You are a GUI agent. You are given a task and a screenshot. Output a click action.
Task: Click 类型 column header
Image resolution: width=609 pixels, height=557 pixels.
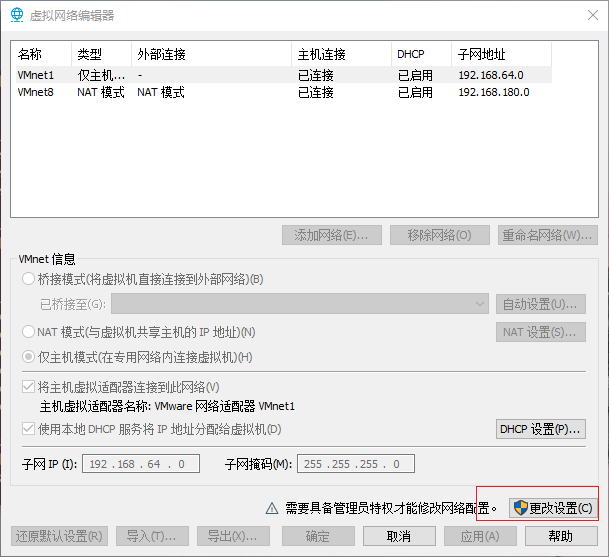click(102, 54)
